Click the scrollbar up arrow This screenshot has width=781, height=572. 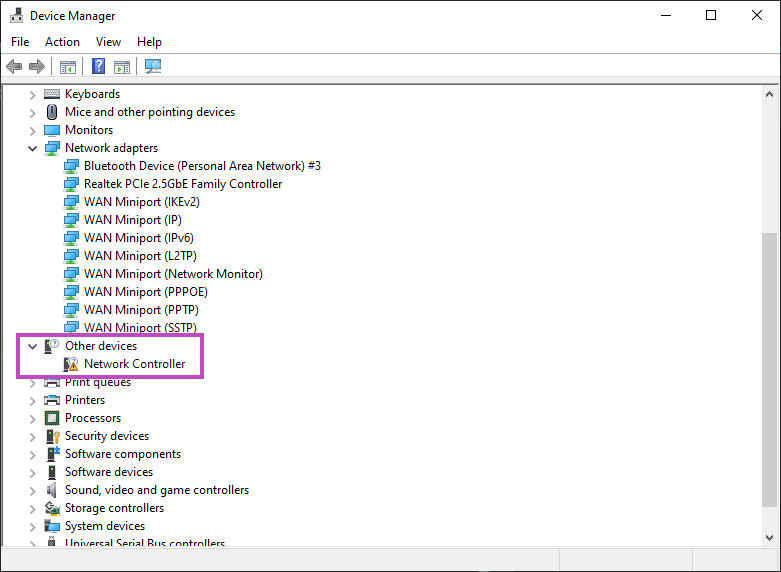[769, 94]
